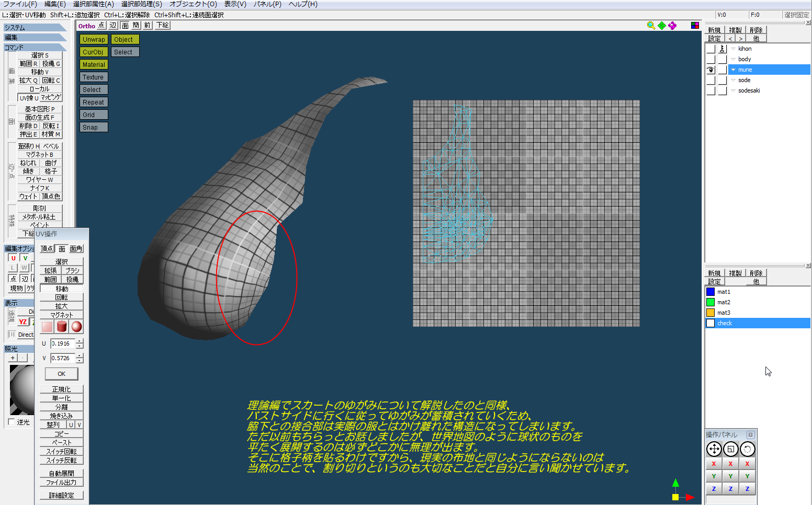The image size is (812, 505).
Task: Select the sphere mapping icon in UV操作
Action: coord(77,327)
